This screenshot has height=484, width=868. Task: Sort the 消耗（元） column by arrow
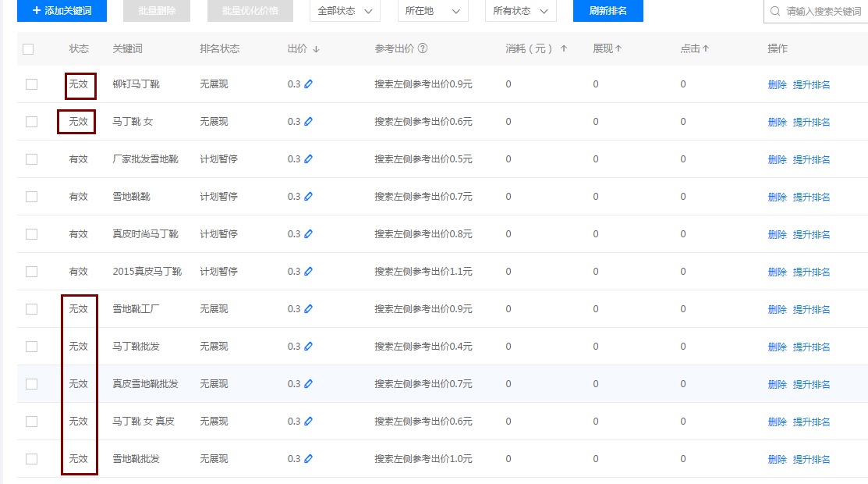[x=564, y=48]
